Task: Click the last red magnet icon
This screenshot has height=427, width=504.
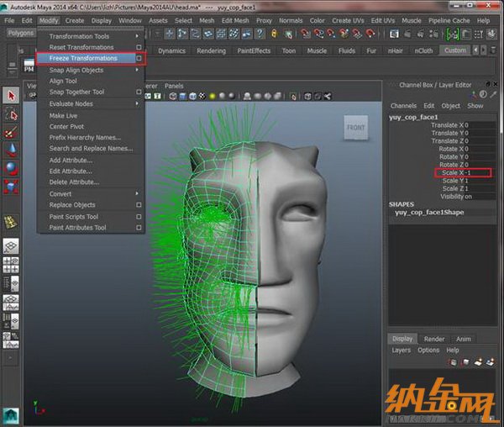Action: click(x=370, y=34)
